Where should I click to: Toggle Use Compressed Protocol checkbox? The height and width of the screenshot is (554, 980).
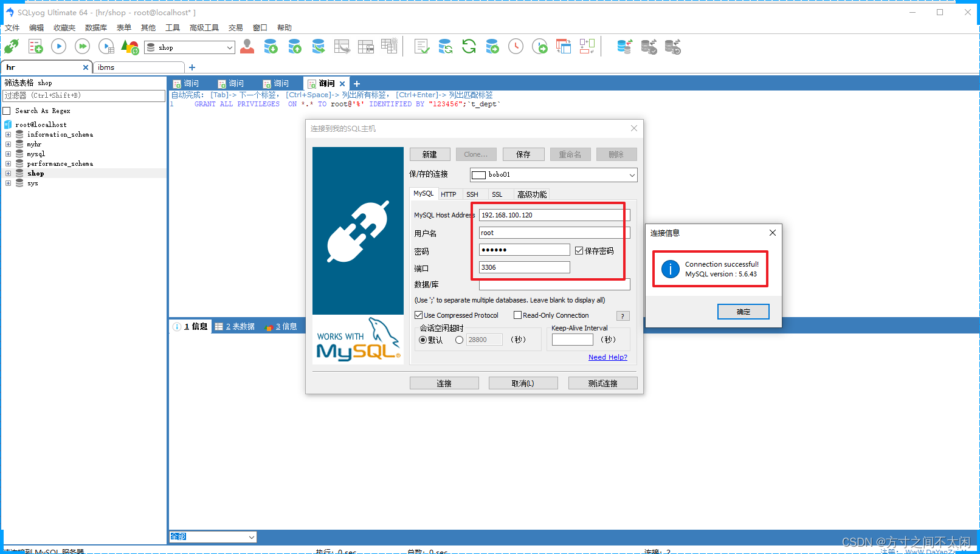pyautogui.click(x=418, y=315)
